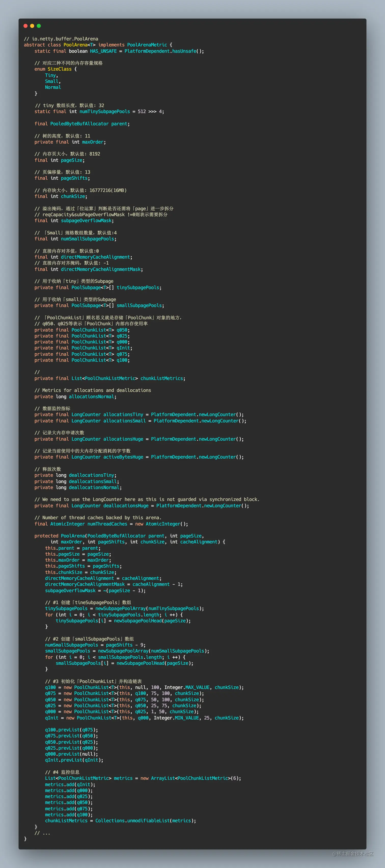Viewport: 385px width, 868px height.
Task: Click the declaration "private final PoolChunkList<T> q050;"
Action: tap(82, 330)
